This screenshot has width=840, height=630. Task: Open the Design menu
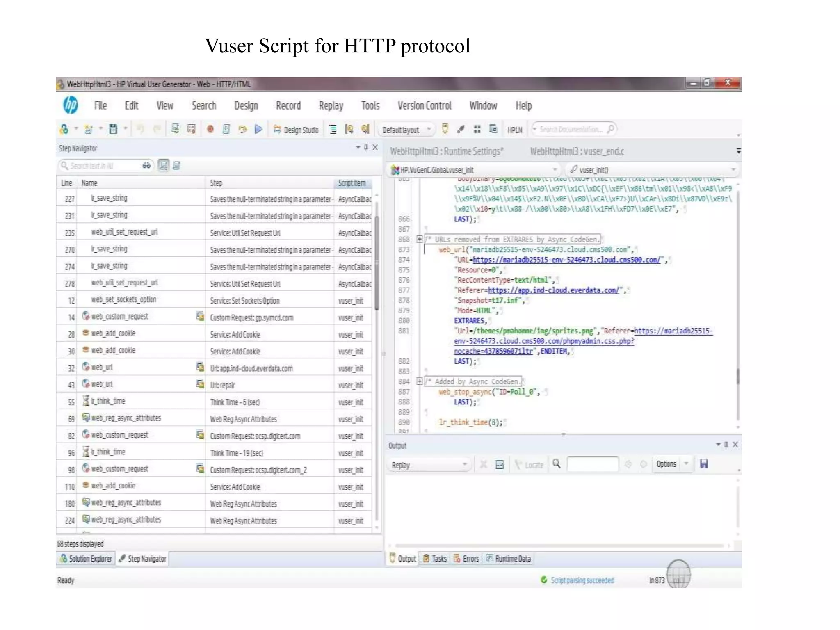(246, 106)
